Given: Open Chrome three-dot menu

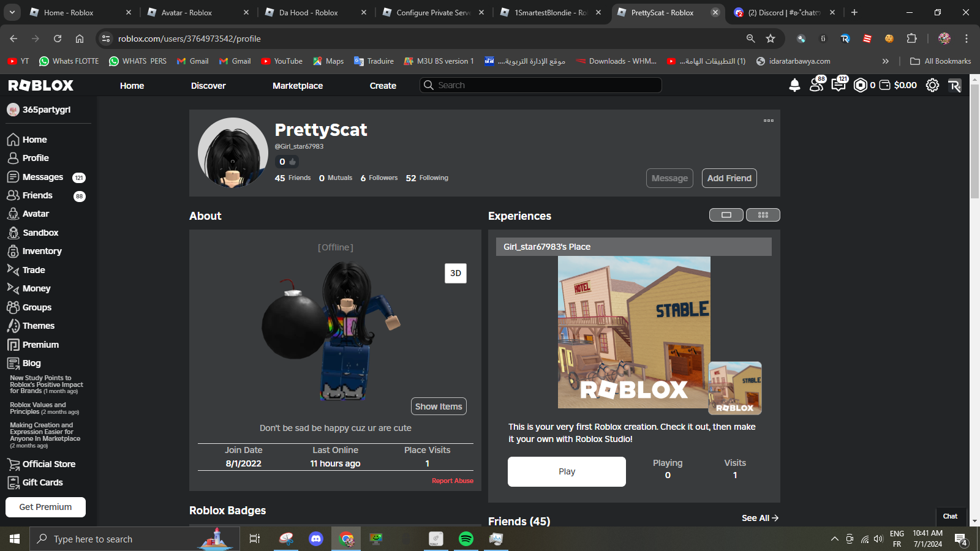Looking at the screenshot, I should tap(967, 39).
